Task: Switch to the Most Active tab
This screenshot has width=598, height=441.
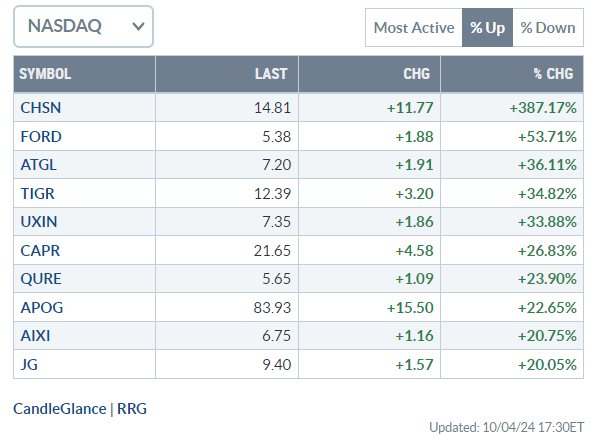Action: (x=414, y=28)
